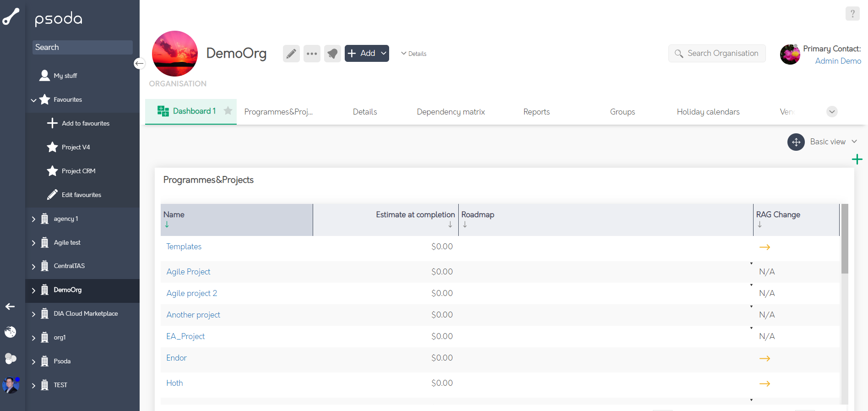Toggle the favourite star on Dashboard 1 tab
Screen dimensions: 868x411
point(228,111)
